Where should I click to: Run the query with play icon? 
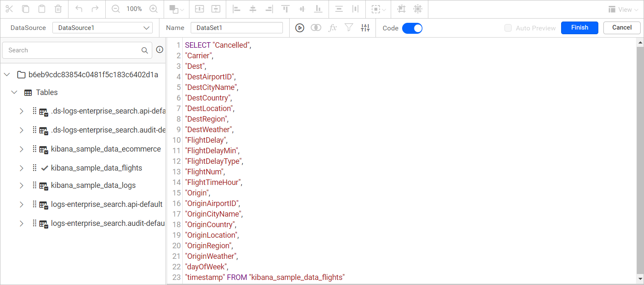point(299,28)
